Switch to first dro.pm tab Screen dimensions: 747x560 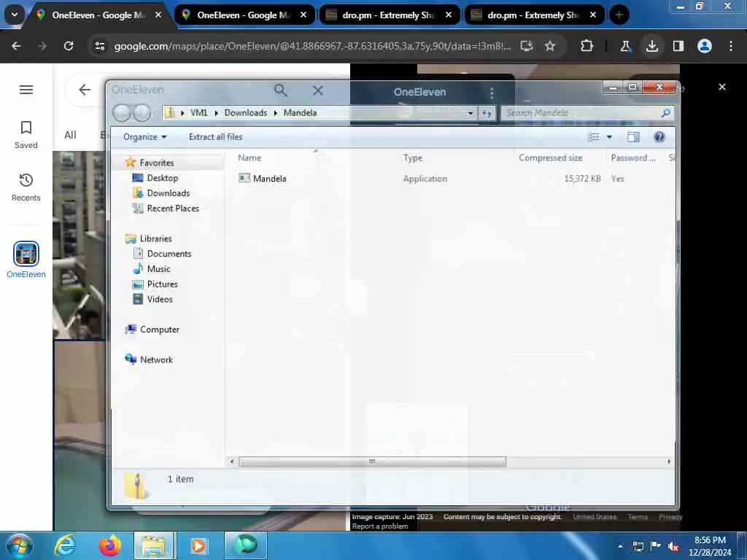[x=390, y=15]
